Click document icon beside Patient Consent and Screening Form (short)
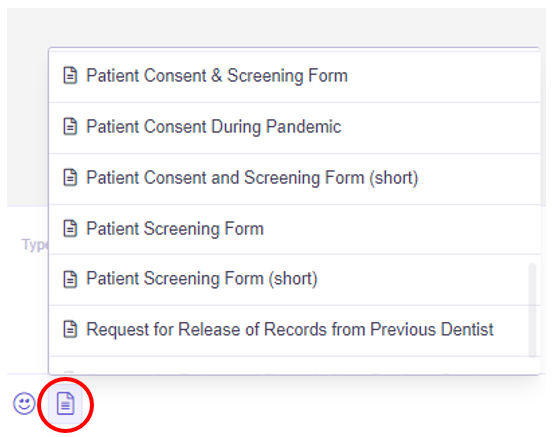 (x=70, y=177)
